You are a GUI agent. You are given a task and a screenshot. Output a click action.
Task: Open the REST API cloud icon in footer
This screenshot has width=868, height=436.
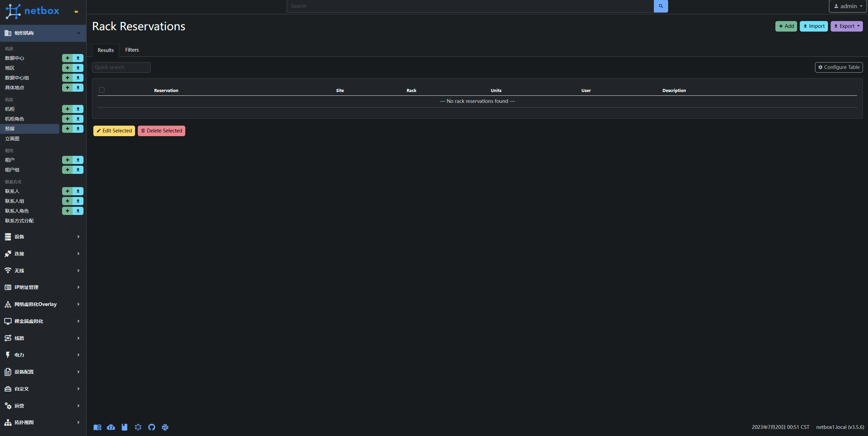[x=111, y=427]
